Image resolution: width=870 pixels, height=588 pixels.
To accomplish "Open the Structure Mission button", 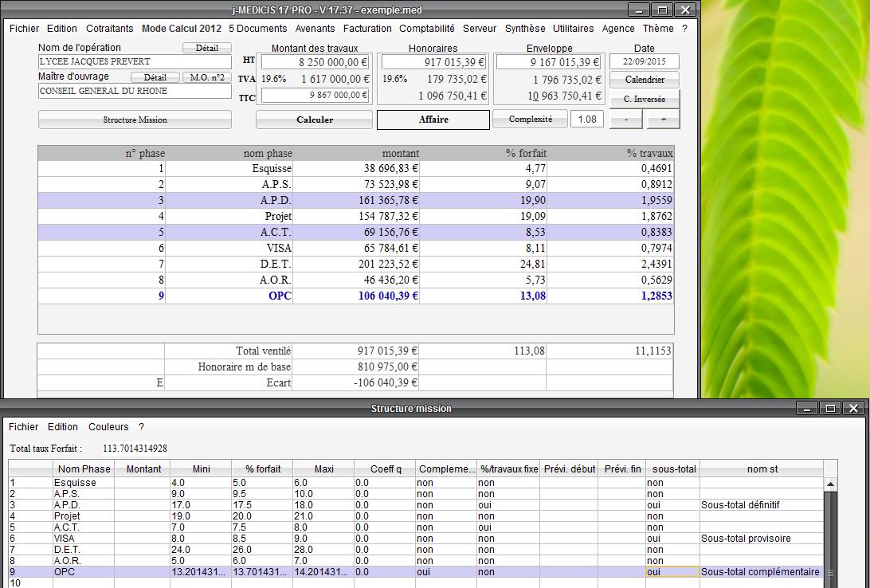I will point(135,120).
